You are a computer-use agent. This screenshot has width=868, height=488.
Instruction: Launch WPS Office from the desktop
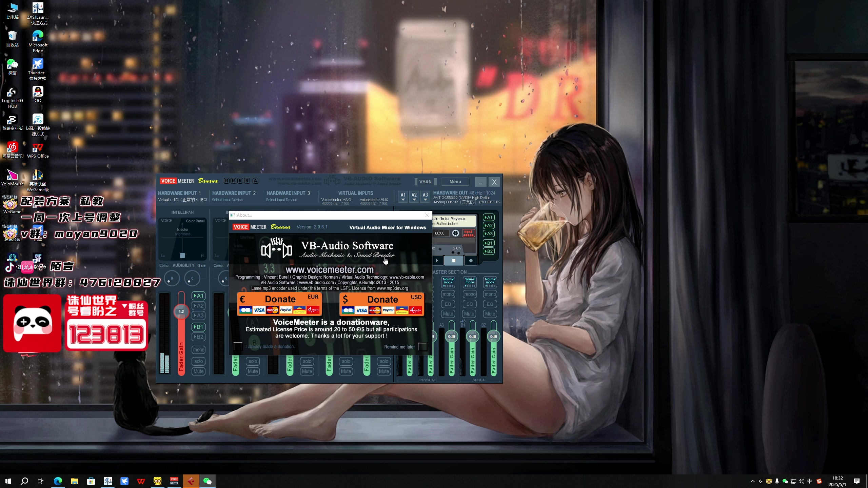tap(38, 150)
